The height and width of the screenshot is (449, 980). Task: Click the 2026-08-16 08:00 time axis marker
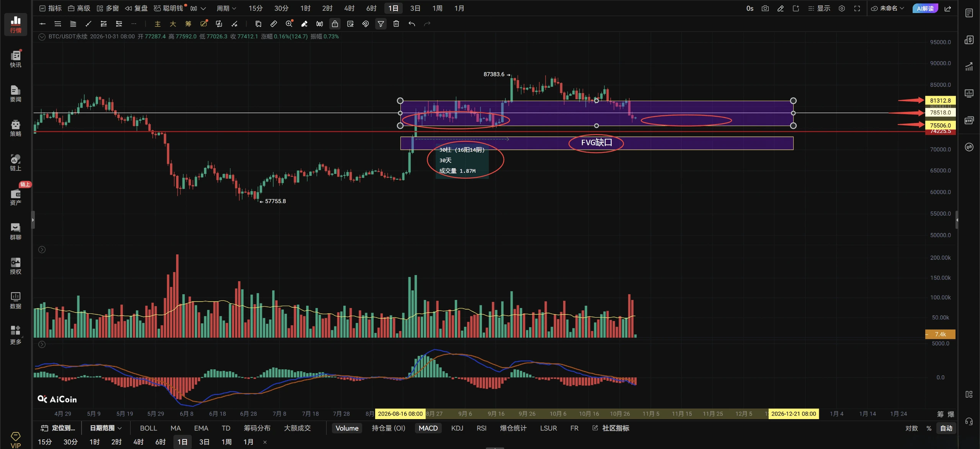coord(400,414)
